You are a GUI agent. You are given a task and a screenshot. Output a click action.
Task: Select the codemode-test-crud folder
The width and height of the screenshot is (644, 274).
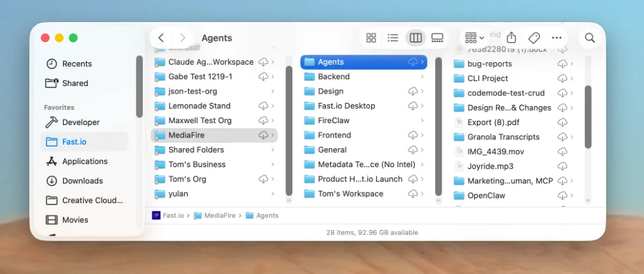coord(513,93)
